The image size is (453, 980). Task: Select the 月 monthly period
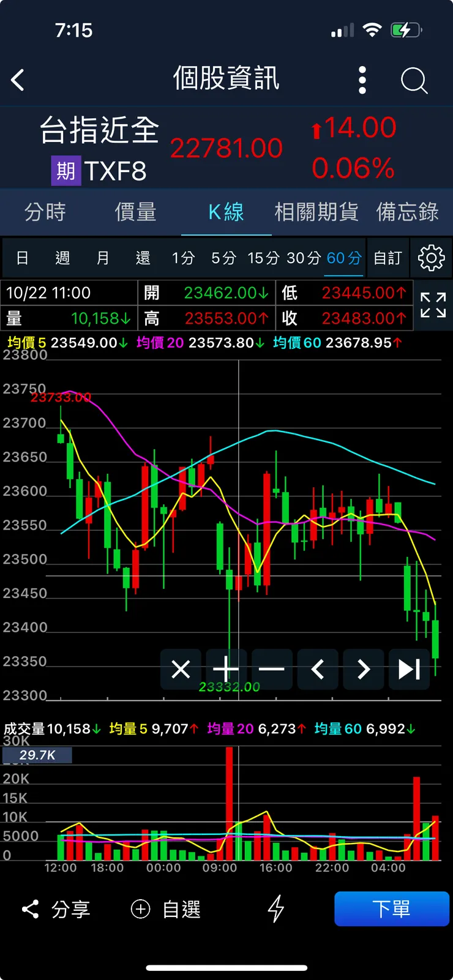point(103,258)
